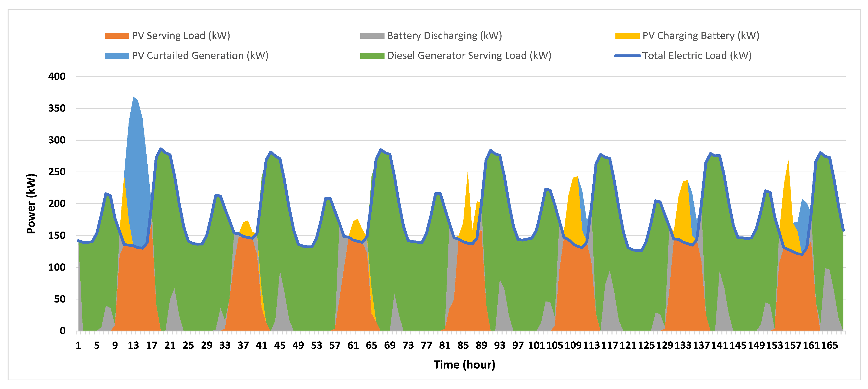Select the PV Curtailed Generation (kW) legend label

pyautogui.click(x=200, y=56)
